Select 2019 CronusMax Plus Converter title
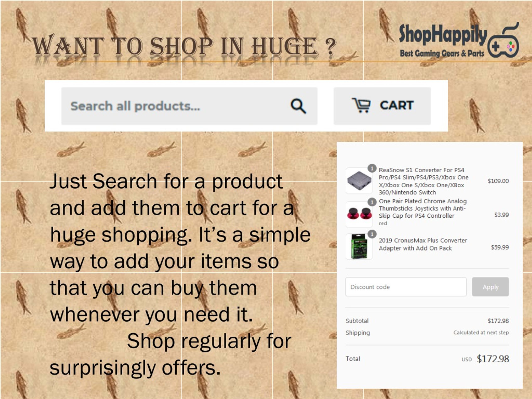The height and width of the screenshot is (399, 532). click(x=423, y=244)
